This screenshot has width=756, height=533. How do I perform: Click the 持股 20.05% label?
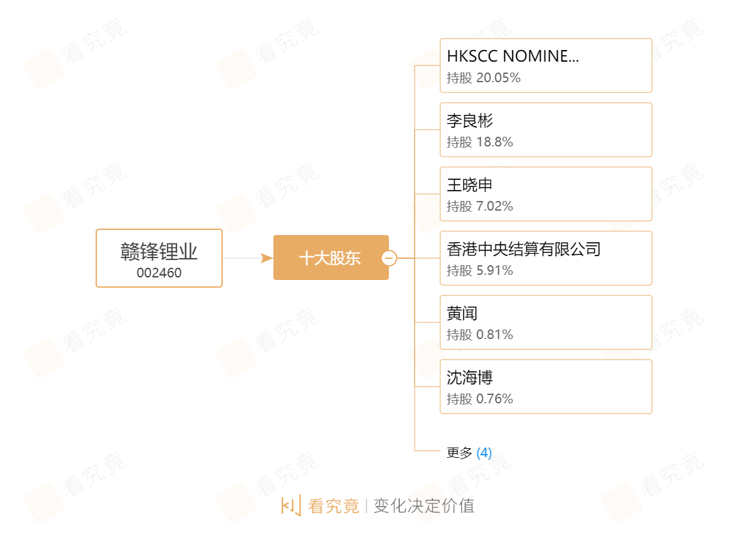(484, 78)
